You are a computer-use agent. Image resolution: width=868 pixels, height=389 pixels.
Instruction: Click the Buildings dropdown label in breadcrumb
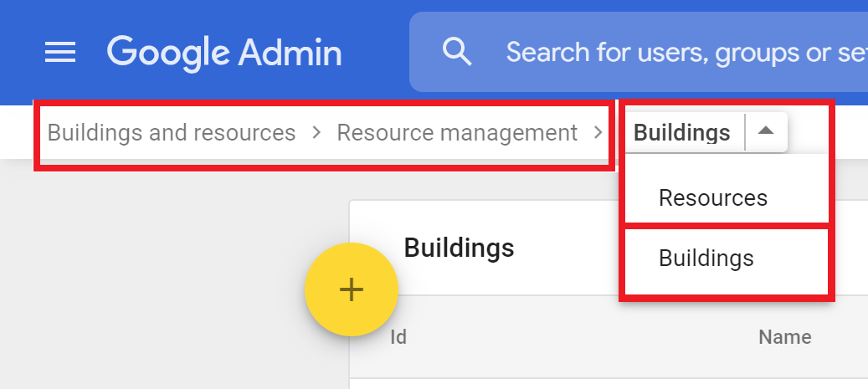(x=681, y=132)
